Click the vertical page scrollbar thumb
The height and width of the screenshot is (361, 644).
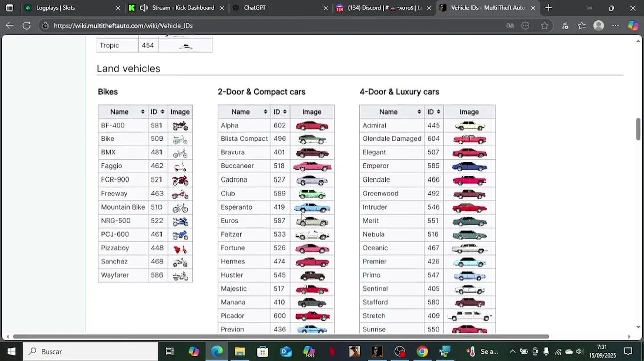pos(638,129)
